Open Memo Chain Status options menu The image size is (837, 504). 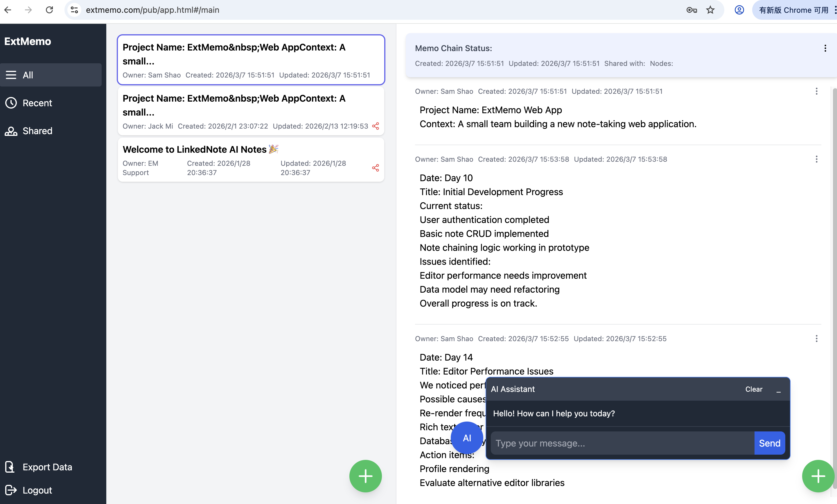825,48
